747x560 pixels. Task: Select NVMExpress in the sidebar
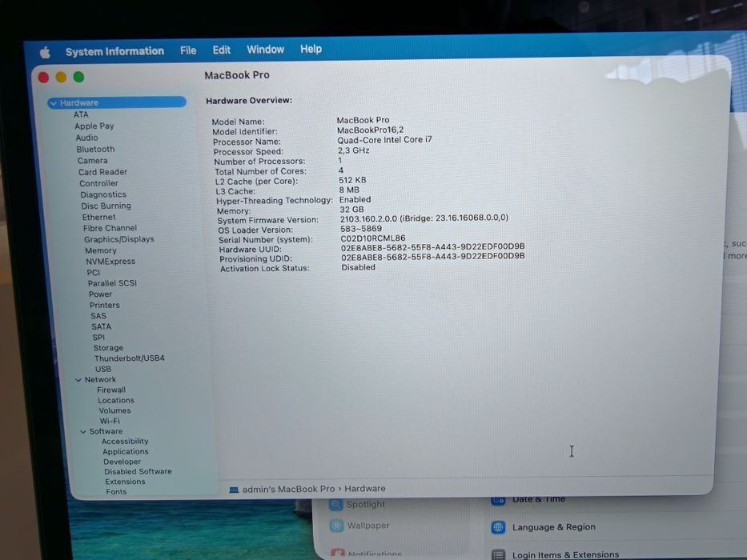pos(110,262)
